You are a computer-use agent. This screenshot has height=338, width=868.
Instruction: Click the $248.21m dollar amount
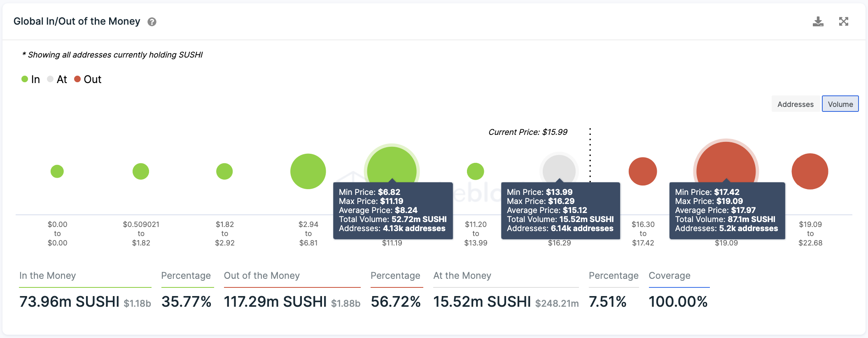[557, 303]
